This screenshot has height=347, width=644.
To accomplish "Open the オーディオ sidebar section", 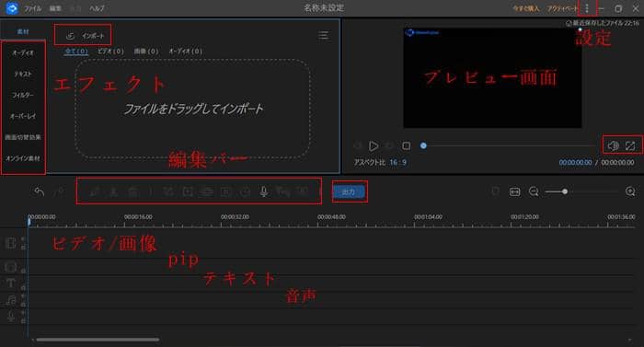I will point(23,53).
